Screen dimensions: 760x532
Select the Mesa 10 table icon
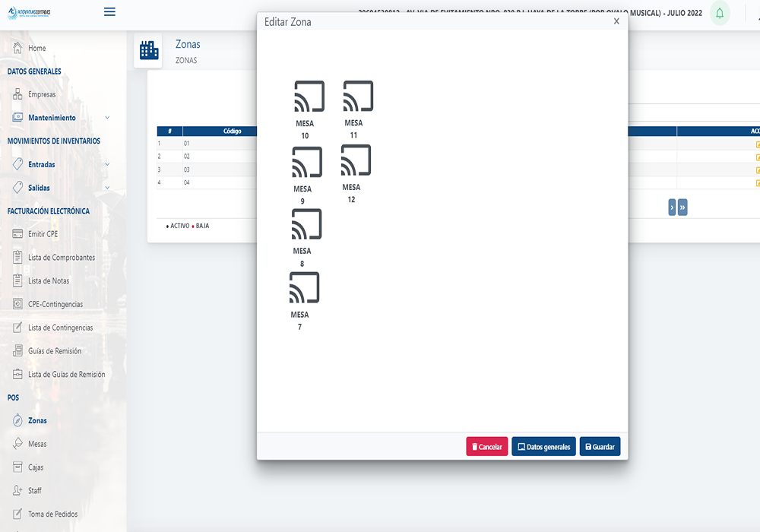(309, 97)
